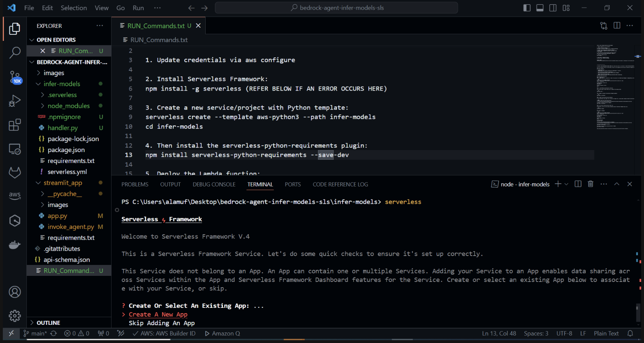This screenshot has height=343, width=644.
Task: Open serverless.yml file
Action: pyautogui.click(x=67, y=172)
